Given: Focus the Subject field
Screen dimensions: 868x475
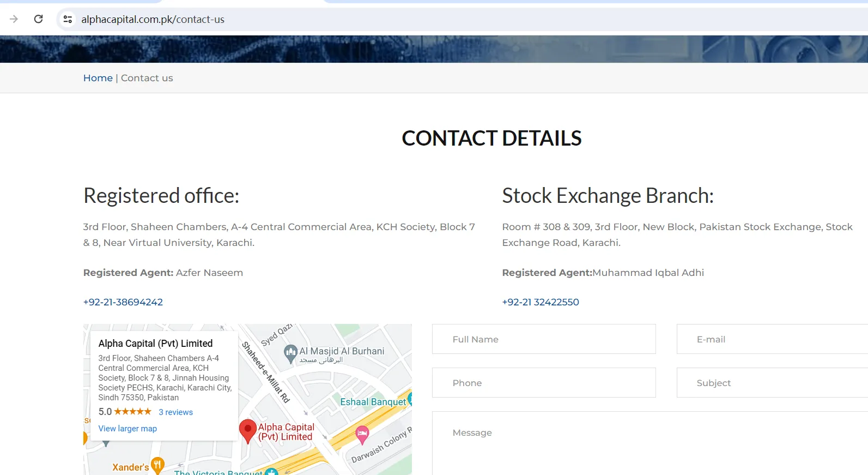Looking at the screenshot, I should coord(772,383).
